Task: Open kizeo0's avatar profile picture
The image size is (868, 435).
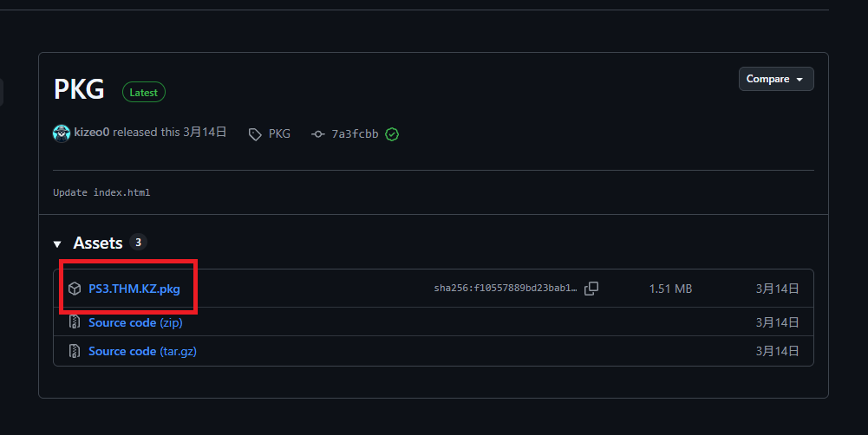Action: coord(62,133)
